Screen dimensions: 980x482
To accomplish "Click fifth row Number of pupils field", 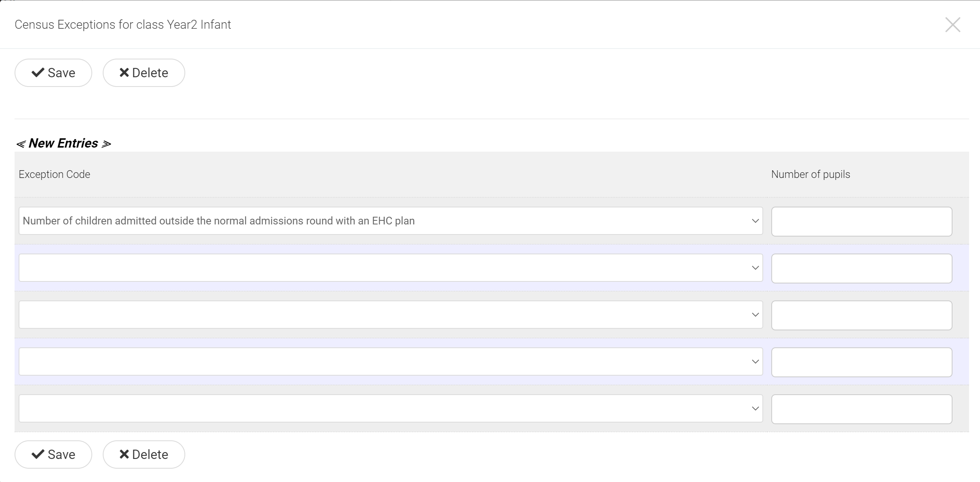I will (861, 409).
